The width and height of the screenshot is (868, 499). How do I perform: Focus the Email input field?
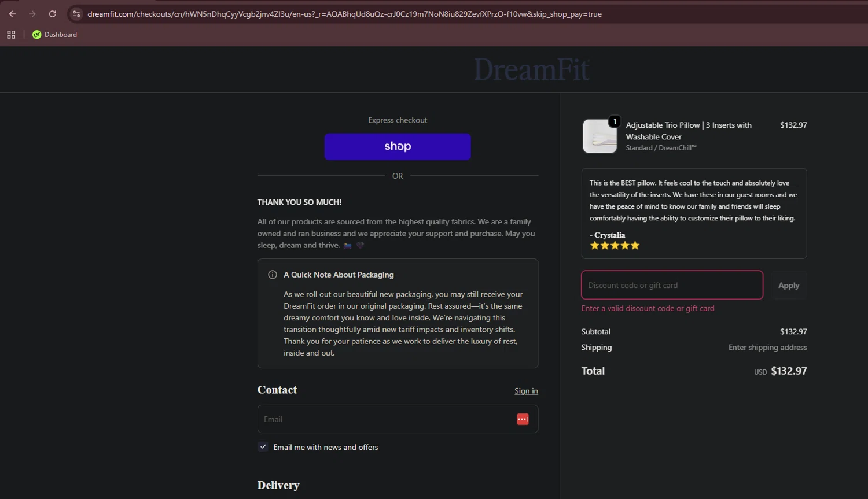coord(398,419)
